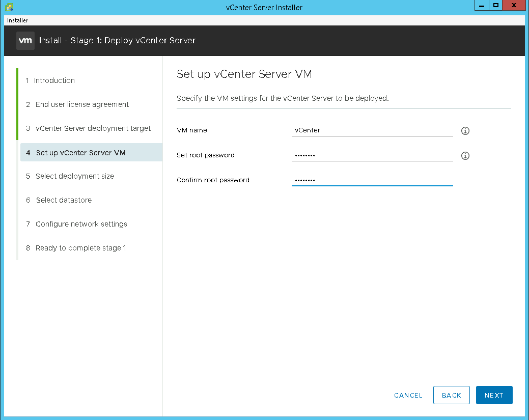Click the BACK button

(451, 395)
